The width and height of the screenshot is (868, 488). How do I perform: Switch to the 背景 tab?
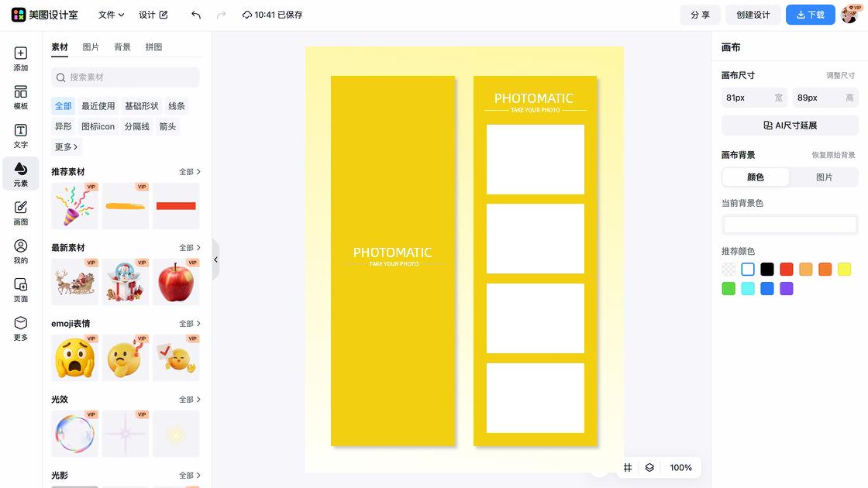(122, 47)
